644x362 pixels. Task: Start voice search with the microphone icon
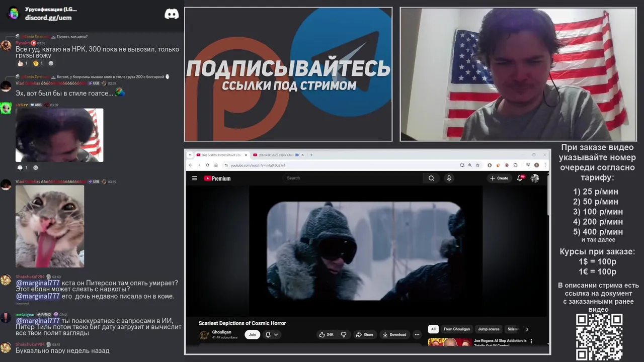click(449, 178)
